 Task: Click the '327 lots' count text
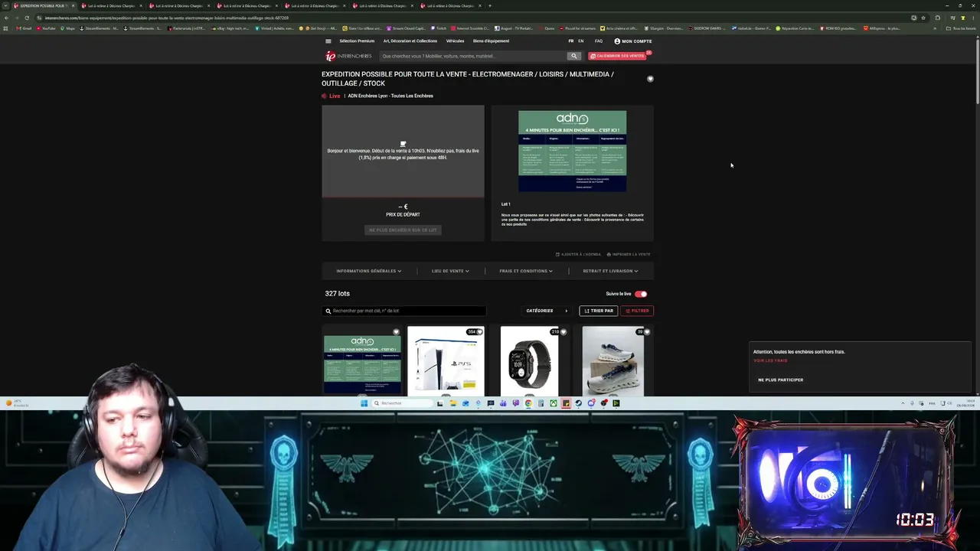click(x=337, y=294)
